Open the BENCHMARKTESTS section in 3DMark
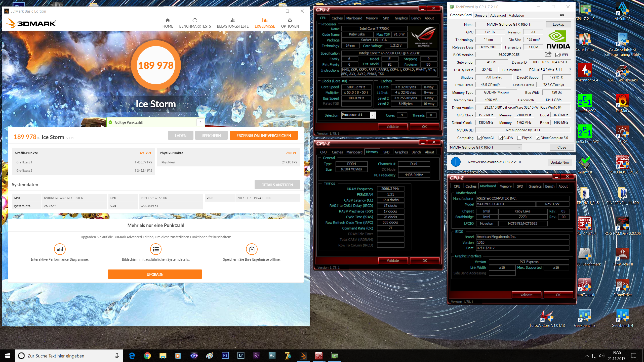Image resolution: width=644 pixels, height=362 pixels. (x=195, y=23)
